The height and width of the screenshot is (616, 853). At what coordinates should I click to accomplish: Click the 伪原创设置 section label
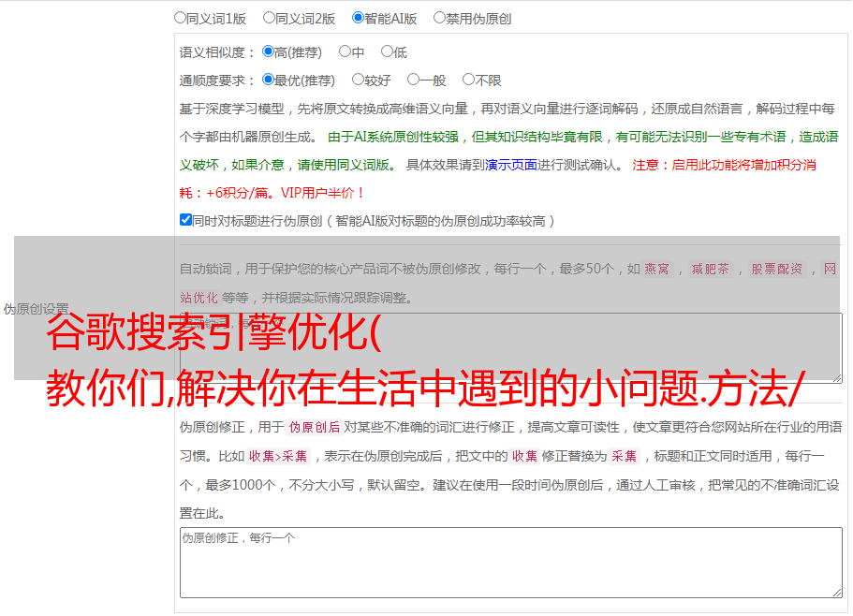[36, 309]
